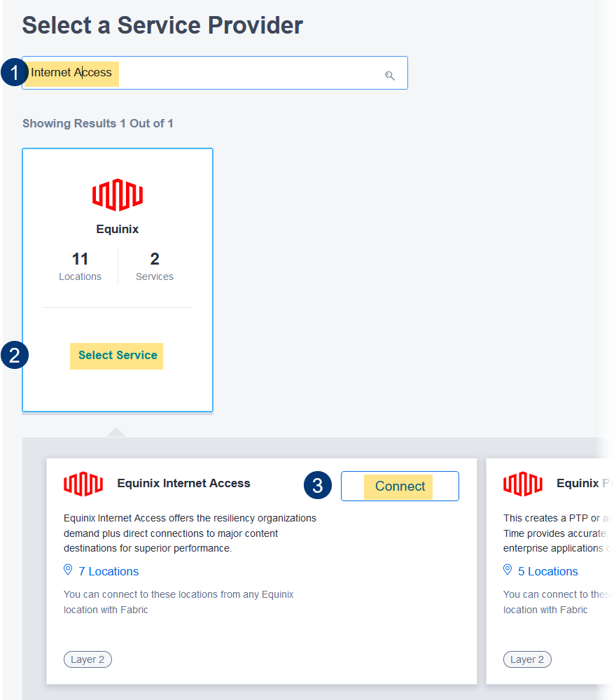Click the Equinix Internet Access card logo

83,484
